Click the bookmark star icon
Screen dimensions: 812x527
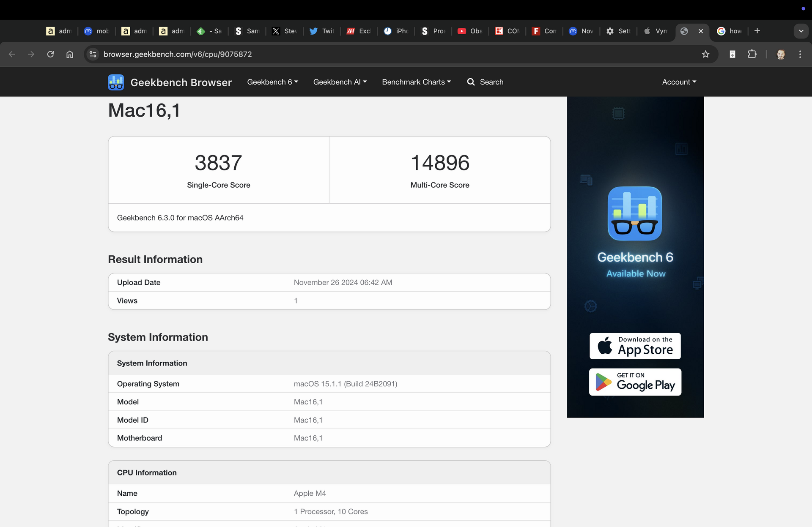(705, 54)
